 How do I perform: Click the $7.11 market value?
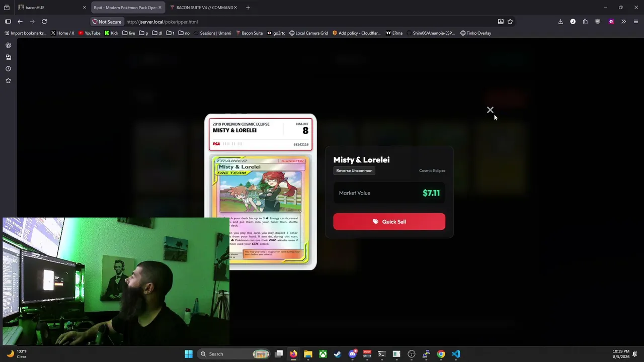click(431, 193)
